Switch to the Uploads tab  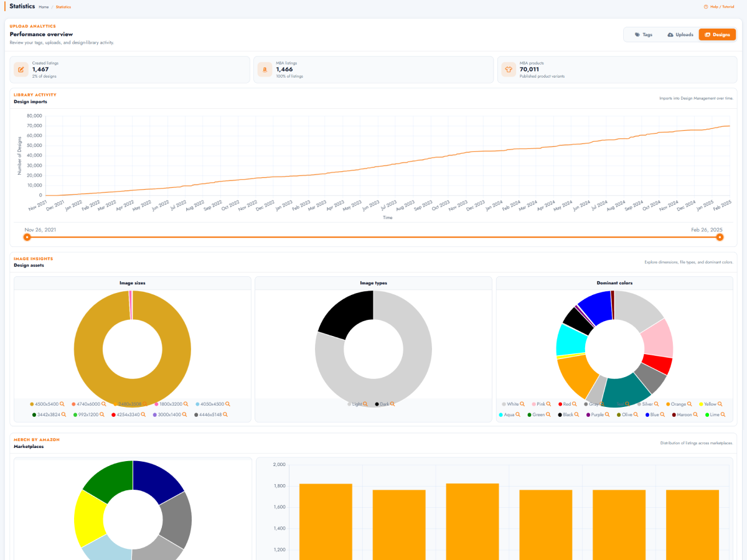(680, 35)
